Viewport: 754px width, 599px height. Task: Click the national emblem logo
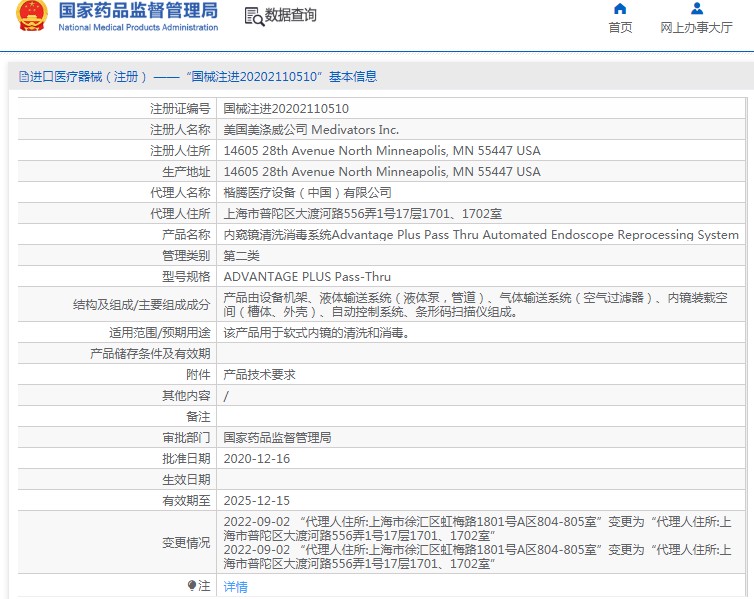coord(32,15)
